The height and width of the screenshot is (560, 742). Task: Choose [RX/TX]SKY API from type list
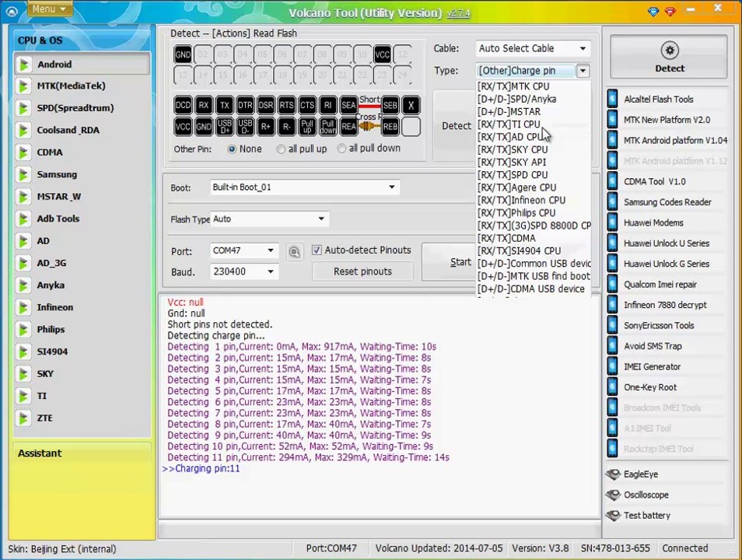(x=534, y=163)
